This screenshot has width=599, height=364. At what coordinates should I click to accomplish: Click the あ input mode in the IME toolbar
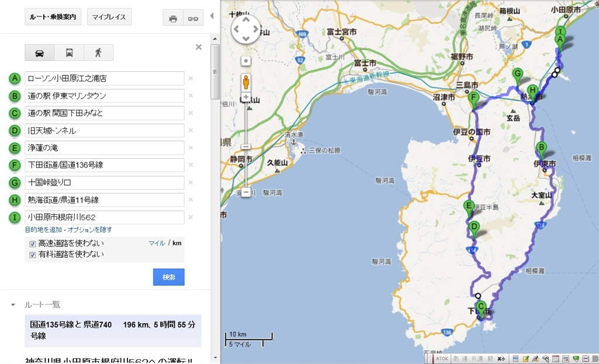456,359
